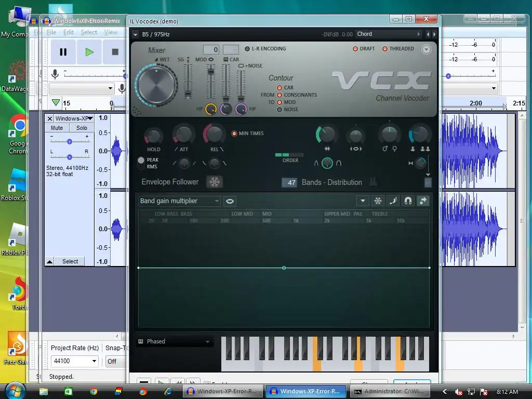Enable Contour NOISE light
The width and height of the screenshot is (532, 399).
[280, 110]
